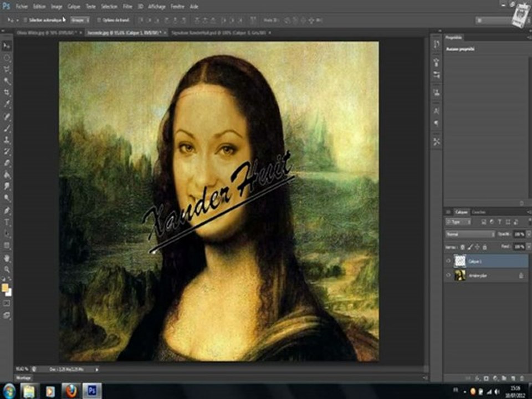Toggle the pixel layer filter in Calques

(x=484, y=222)
